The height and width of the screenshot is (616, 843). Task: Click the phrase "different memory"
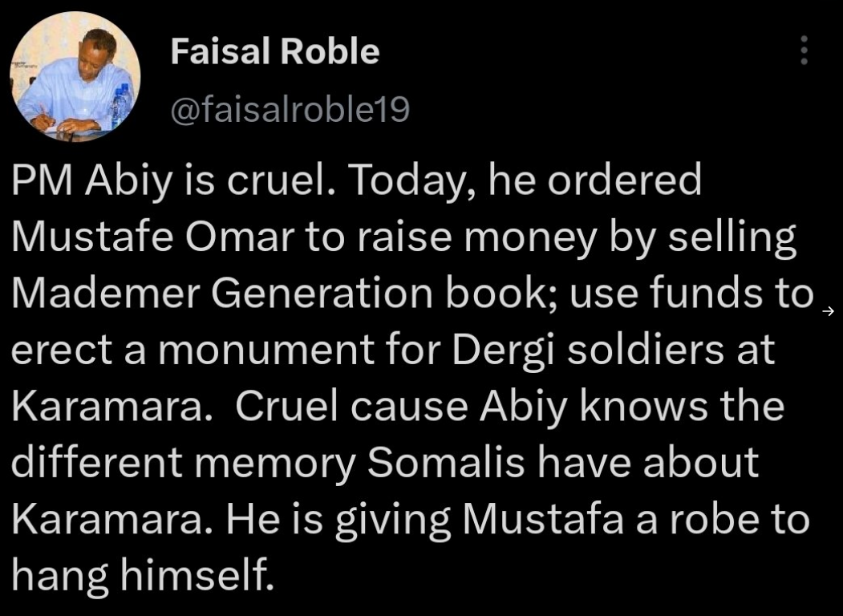coord(183,463)
